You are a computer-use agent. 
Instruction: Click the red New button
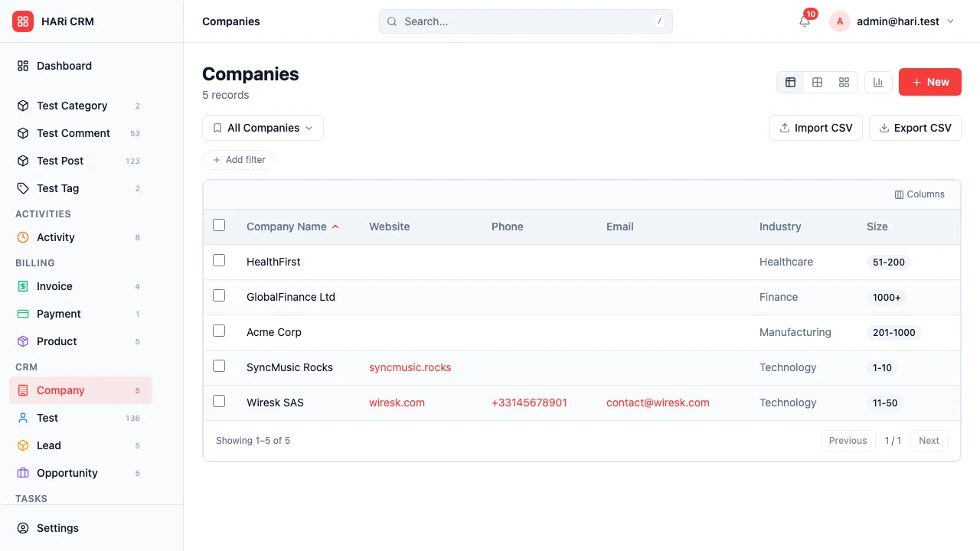[929, 82]
